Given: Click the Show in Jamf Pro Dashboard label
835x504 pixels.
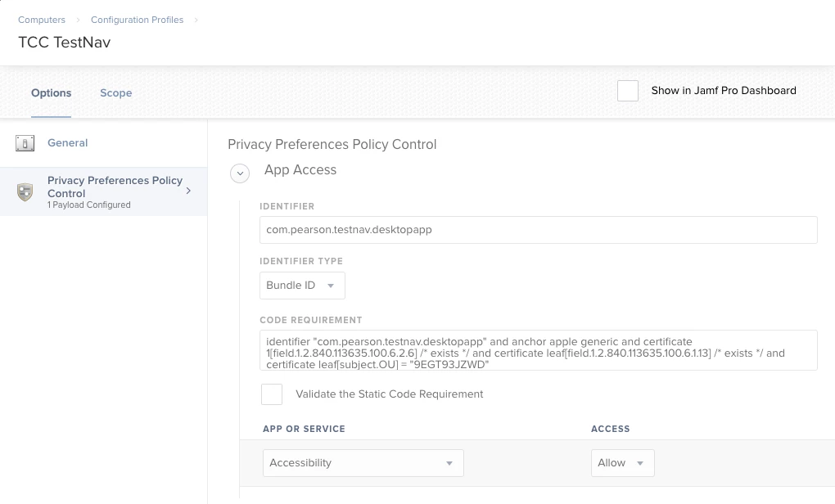Looking at the screenshot, I should point(724,91).
